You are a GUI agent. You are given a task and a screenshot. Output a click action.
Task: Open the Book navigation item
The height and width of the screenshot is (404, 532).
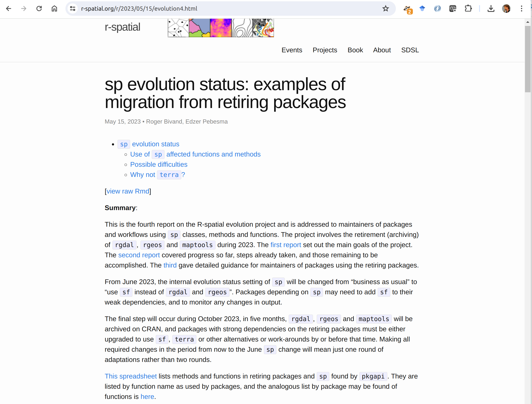[x=355, y=50]
